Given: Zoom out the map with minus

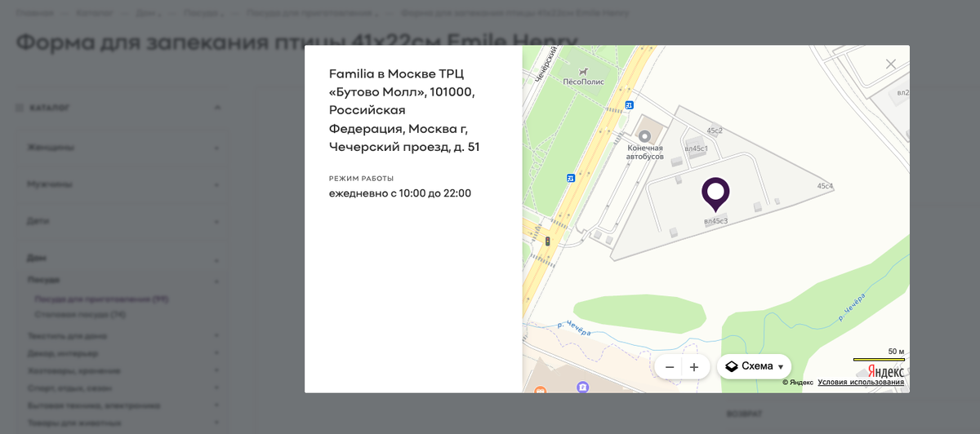Looking at the screenshot, I should 670,367.
